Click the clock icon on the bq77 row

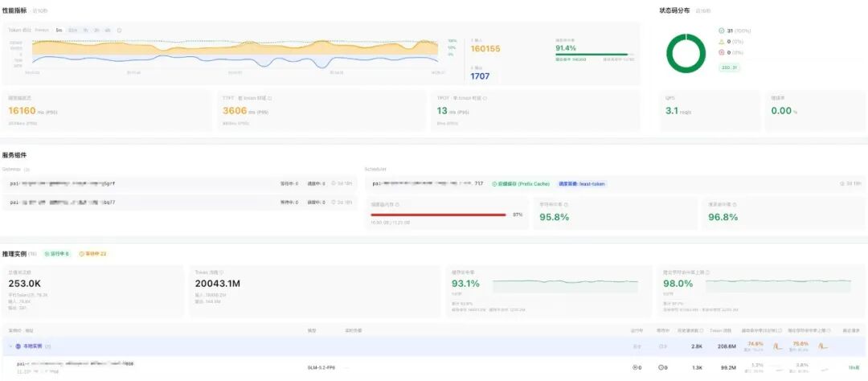pos(334,203)
